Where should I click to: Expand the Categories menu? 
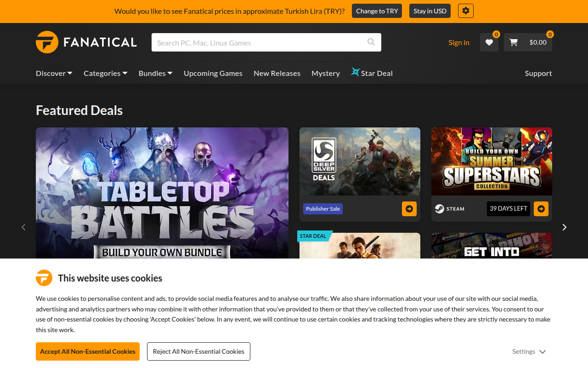pyautogui.click(x=106, y=73)
